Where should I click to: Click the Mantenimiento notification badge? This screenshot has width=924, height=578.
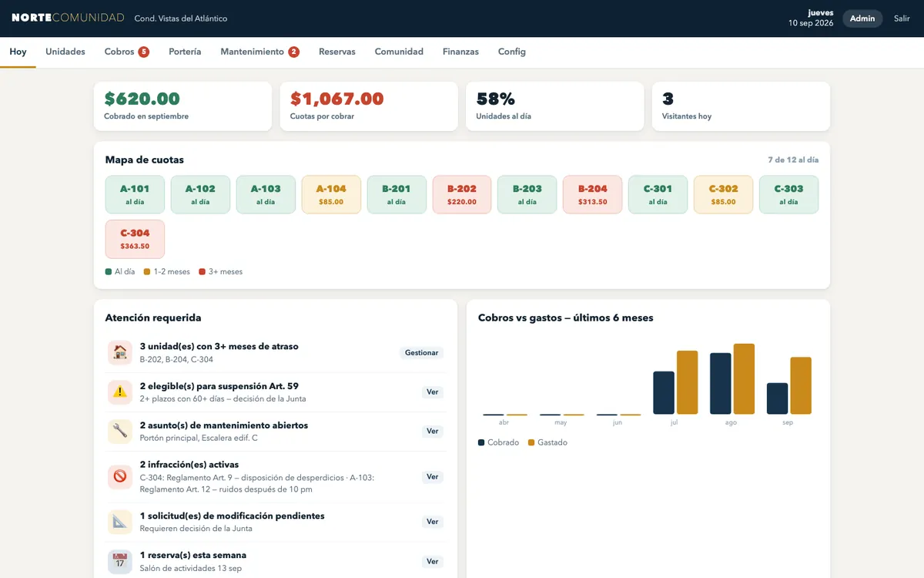pyautogui.click(x=294, y=52)
